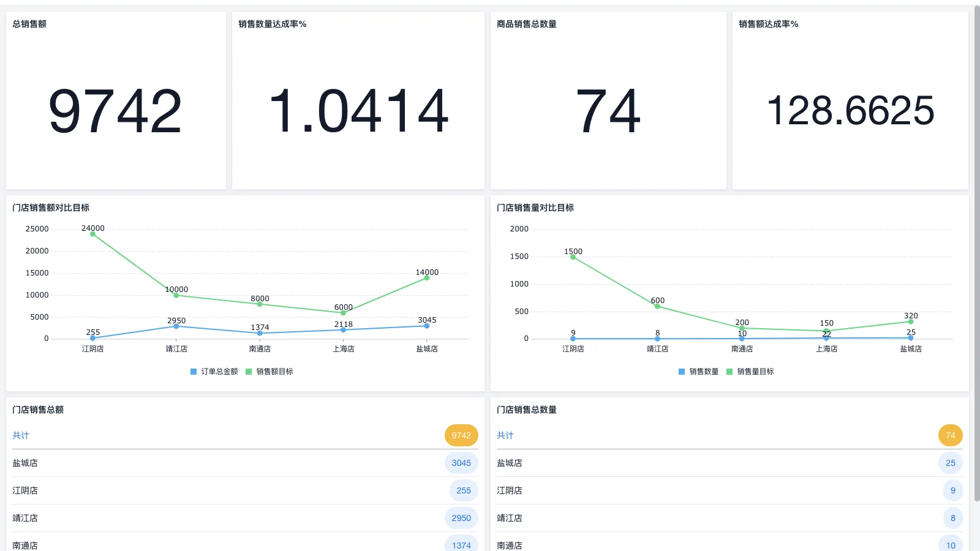The height and width of the screenshot is (551, 980).
Task: Click the 600 target point for 靖江店
Action: [657, 306]
